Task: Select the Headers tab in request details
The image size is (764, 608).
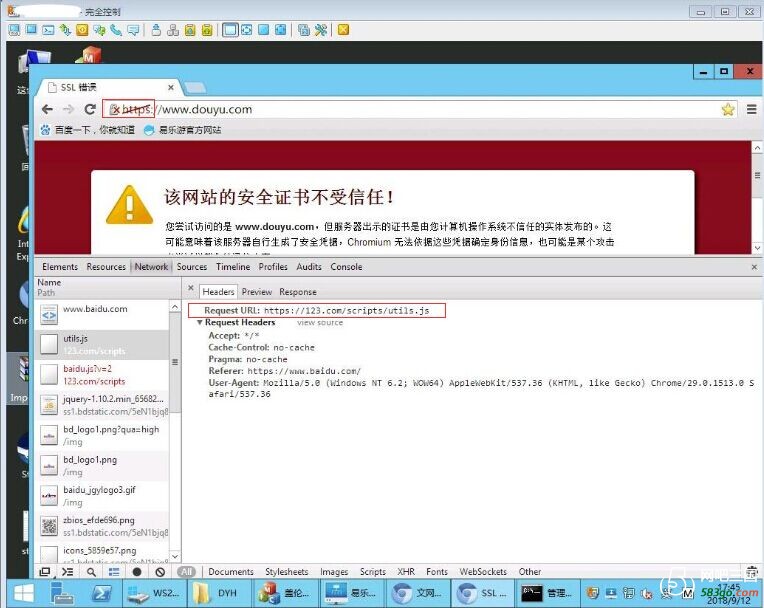Action: [218, 292]
